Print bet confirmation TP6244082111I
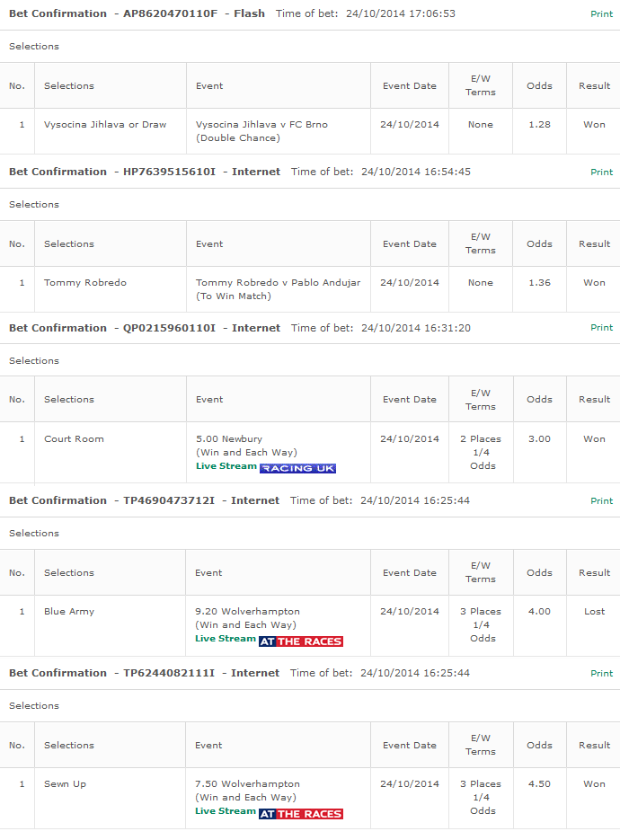Image resolution: width=620 pixels, height=840 pixels. pos(601,674)
